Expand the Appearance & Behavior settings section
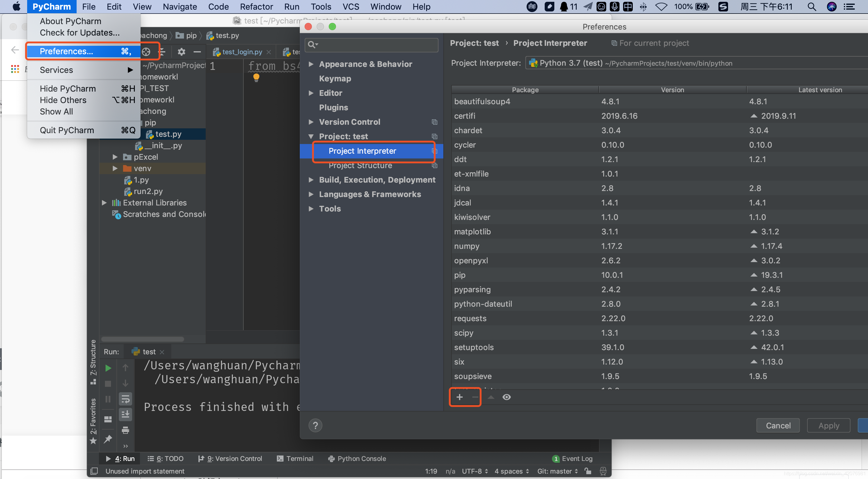Image resolution: width=868 pixels, height=479 pixels. 311,64
